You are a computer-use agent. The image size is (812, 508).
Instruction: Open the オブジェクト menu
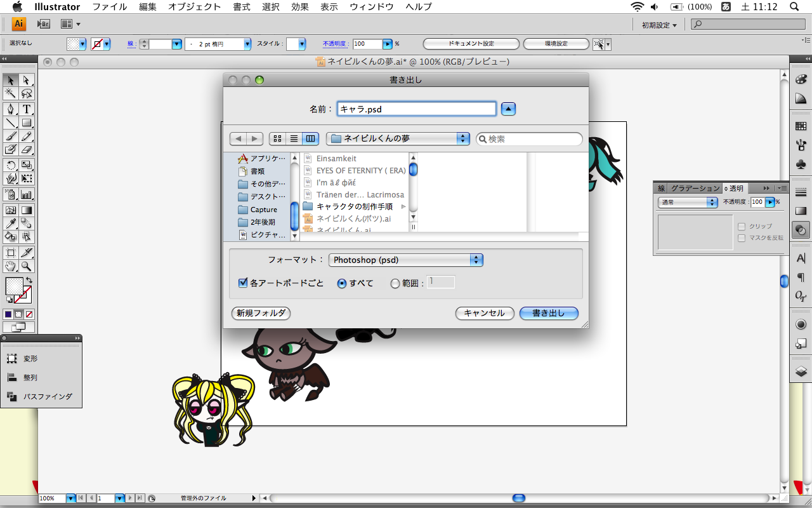pos(195,7)
